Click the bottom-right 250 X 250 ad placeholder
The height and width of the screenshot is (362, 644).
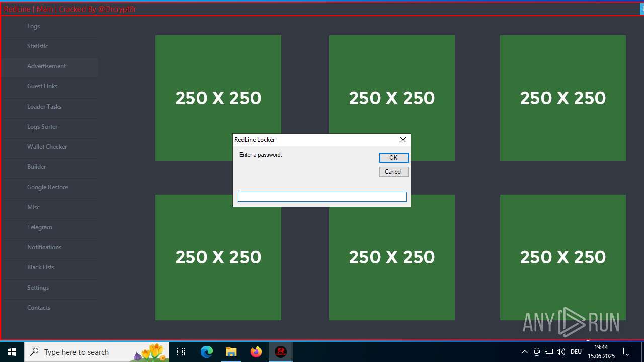(563, 257)
